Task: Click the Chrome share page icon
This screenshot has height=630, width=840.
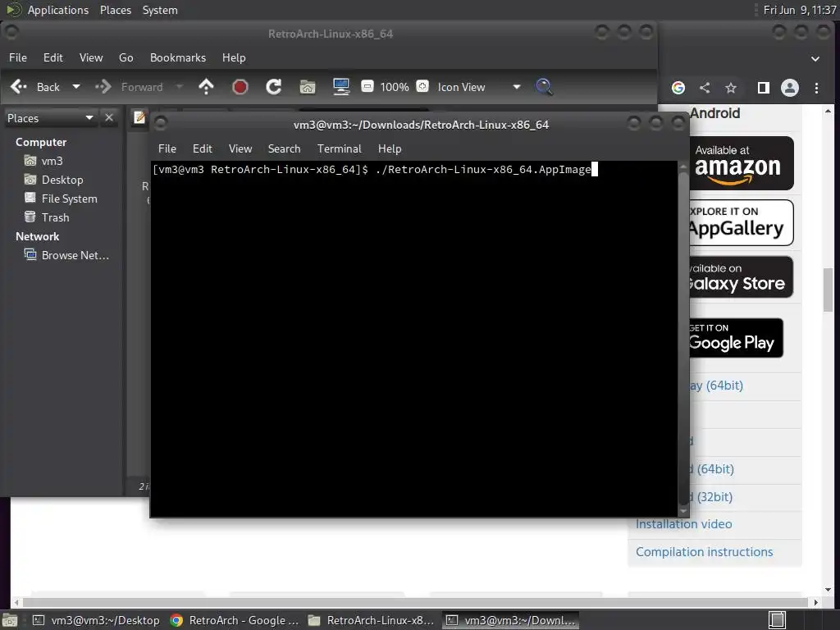Action: (x=705, y=87)
